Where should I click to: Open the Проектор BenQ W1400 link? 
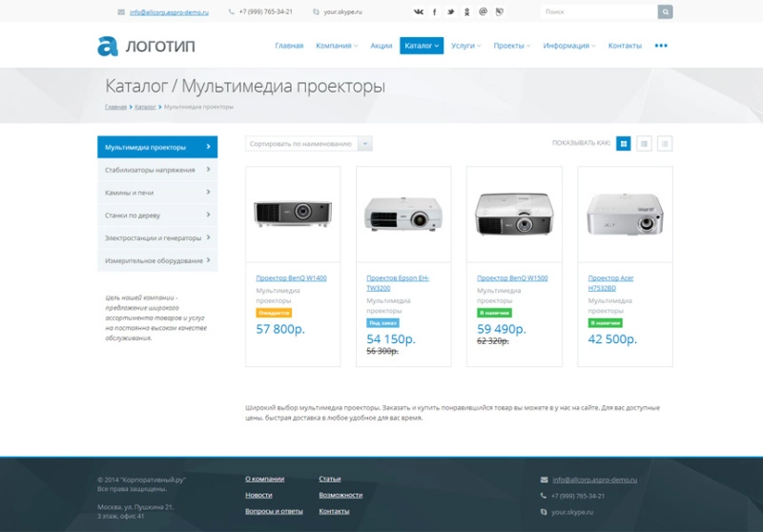coord(291,278)
